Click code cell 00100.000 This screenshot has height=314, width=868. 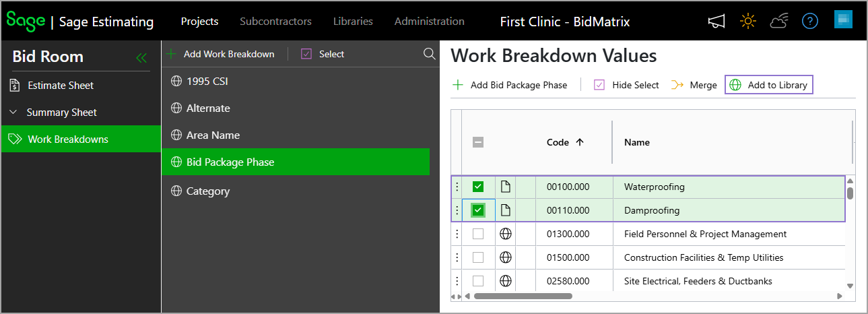574,187
